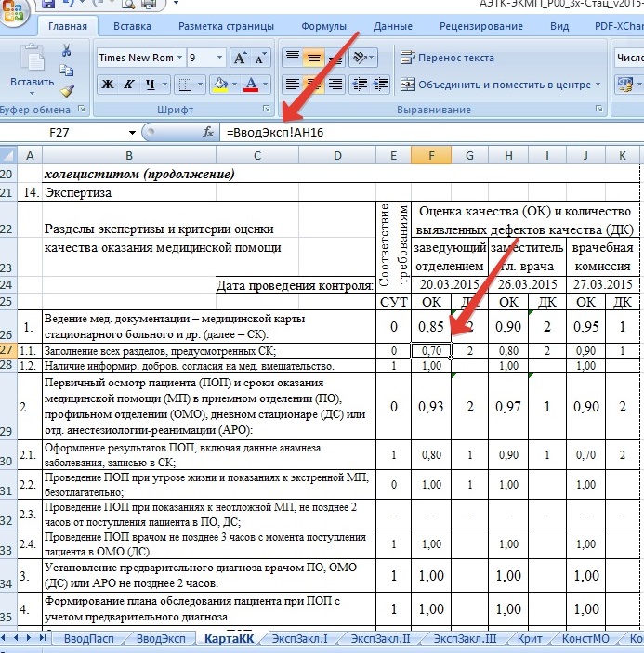This screenshot has width=644, height=653.
Task: Select column B header
Action: pos(129,156)
